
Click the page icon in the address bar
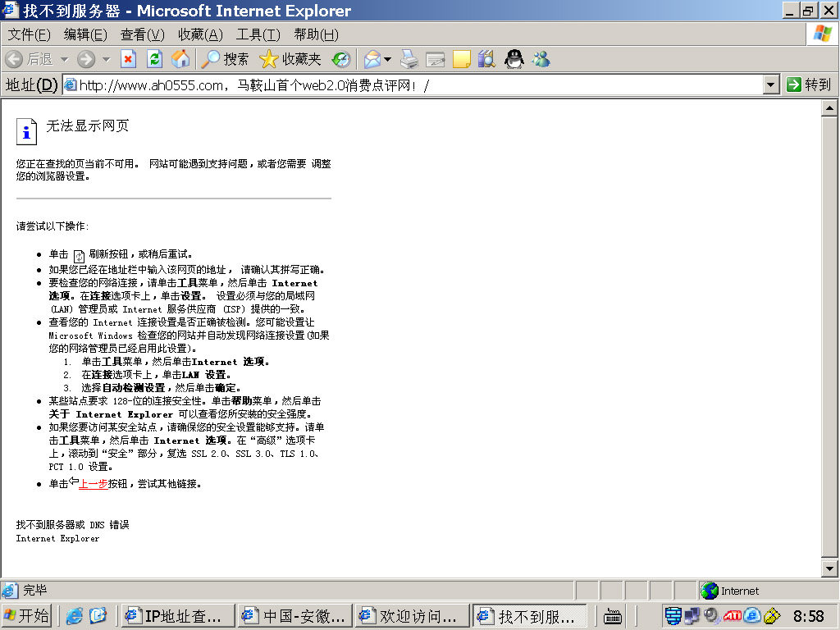pos(71,84)
